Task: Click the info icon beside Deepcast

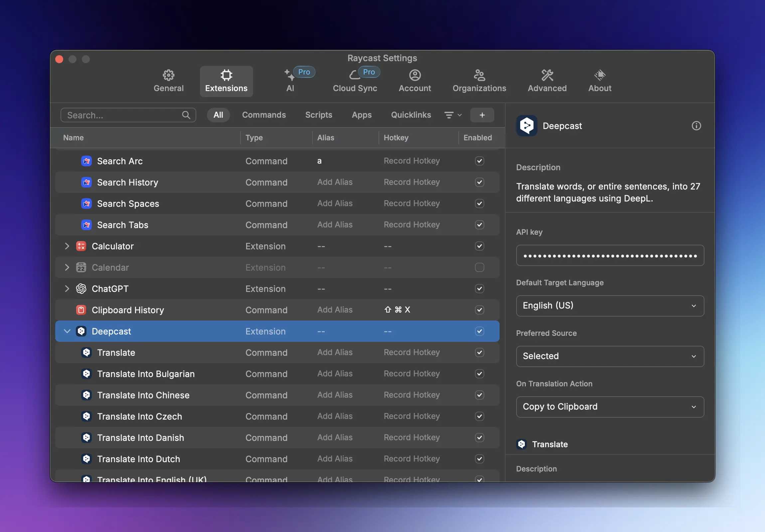Action: click(x=696, y=126)
